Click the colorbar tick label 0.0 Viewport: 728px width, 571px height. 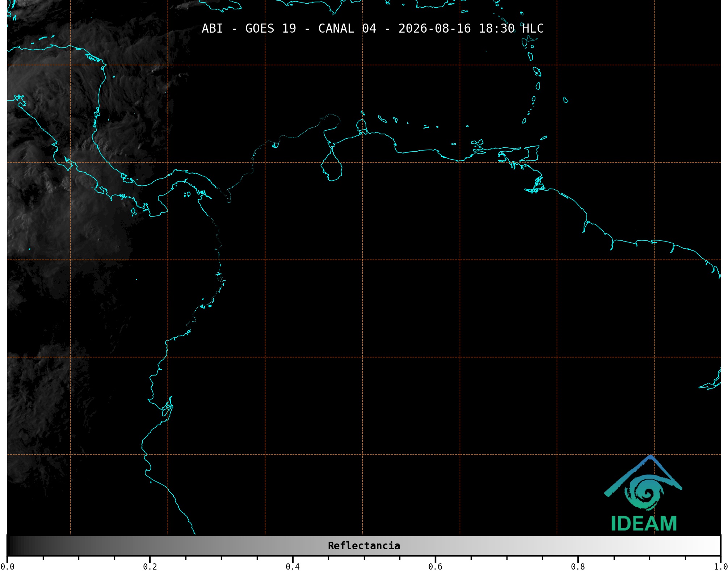click(x=7, y=567)
